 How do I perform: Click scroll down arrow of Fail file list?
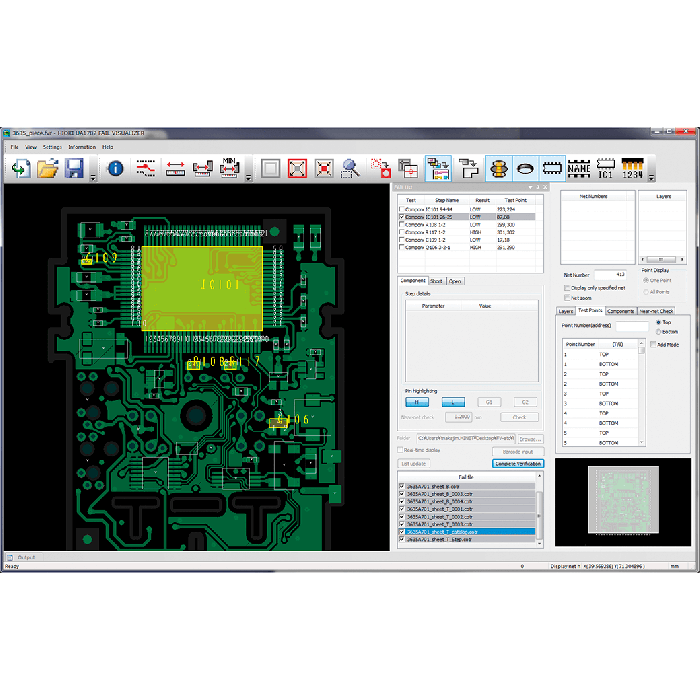[539, 543]
